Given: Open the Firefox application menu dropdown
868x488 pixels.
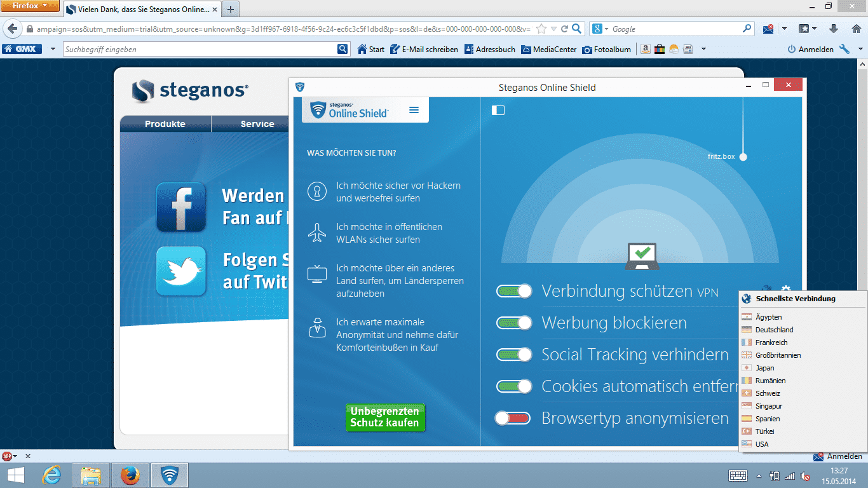Looking at the screenshot, I should 31,6.
